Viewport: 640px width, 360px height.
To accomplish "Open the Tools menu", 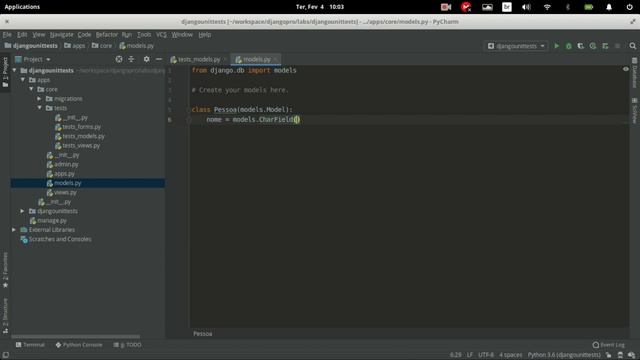I will pos(144,35).
